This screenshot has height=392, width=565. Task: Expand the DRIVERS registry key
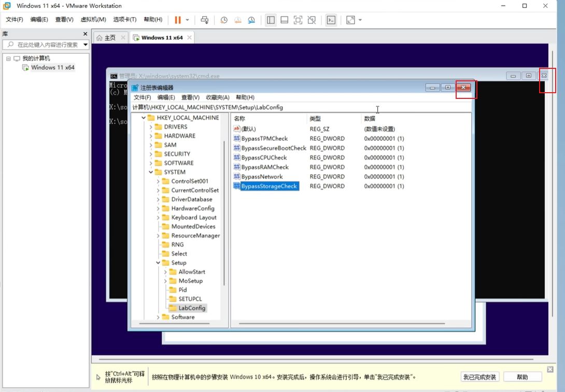(151, 127)
